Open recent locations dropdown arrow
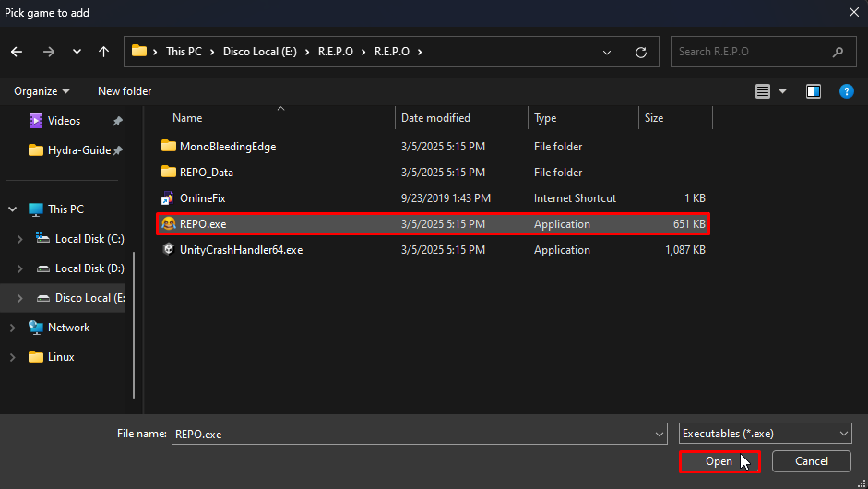This screenshot has width=868, height=489. pos(77,52)
